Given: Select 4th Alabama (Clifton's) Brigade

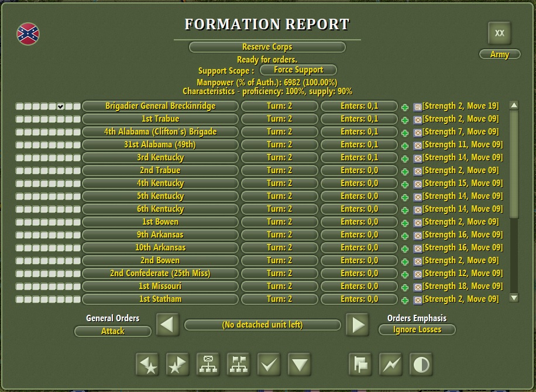Looking at the screenshot, I should [x=160, y=132].
